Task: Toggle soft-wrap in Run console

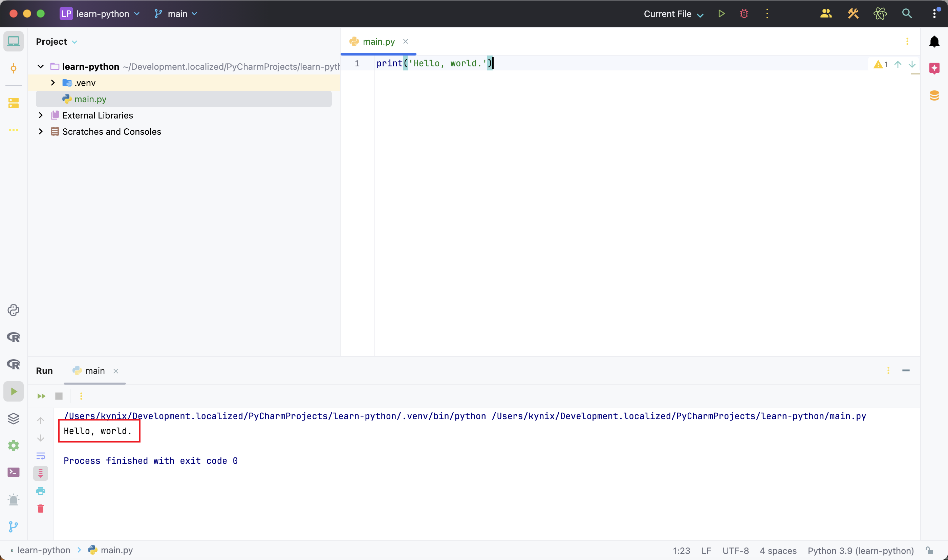Action: pos(41,456)
